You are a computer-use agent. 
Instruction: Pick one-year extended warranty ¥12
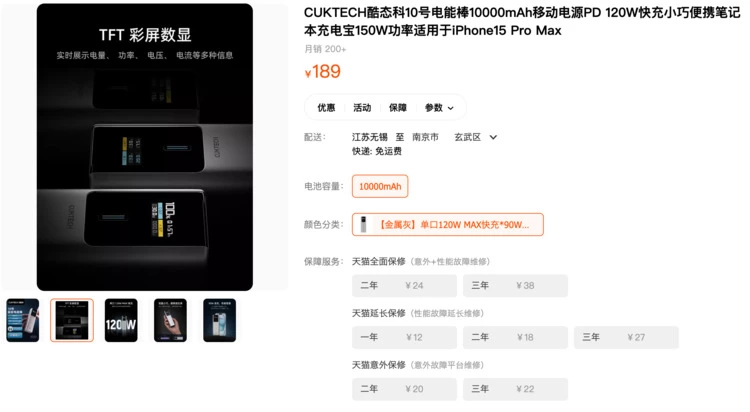[404, 337]
